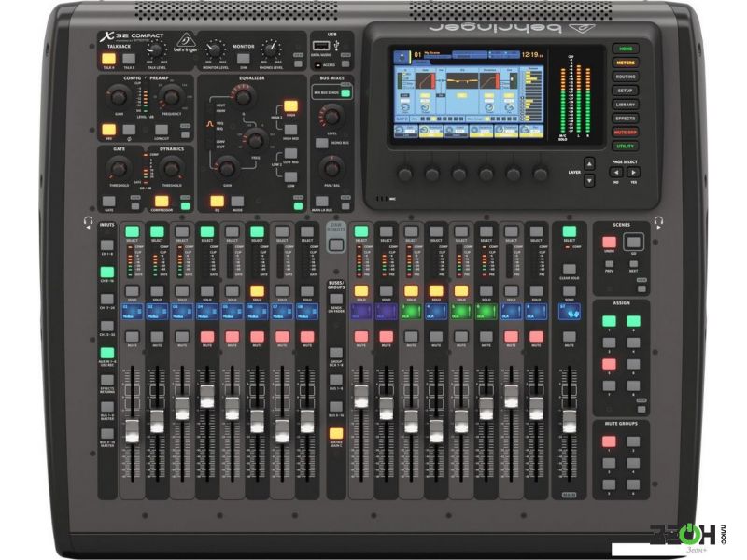Select the Low Mid EQ band button
This screenshot has height=560, width=747.
click(290, 153)
